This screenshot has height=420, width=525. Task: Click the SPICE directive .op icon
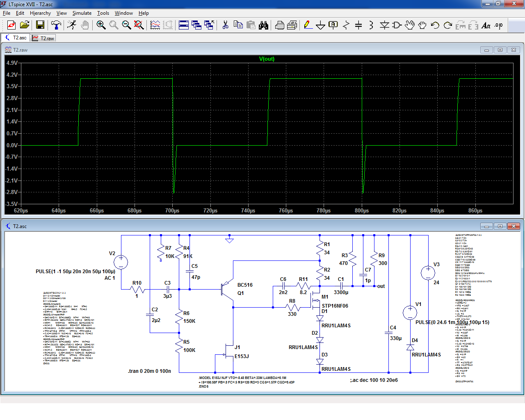coord(499,25)
